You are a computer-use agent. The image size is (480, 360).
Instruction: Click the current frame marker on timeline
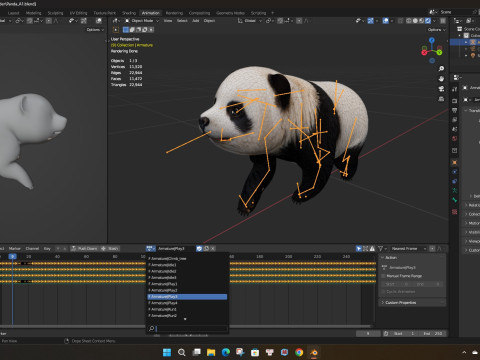pos(12,256)
